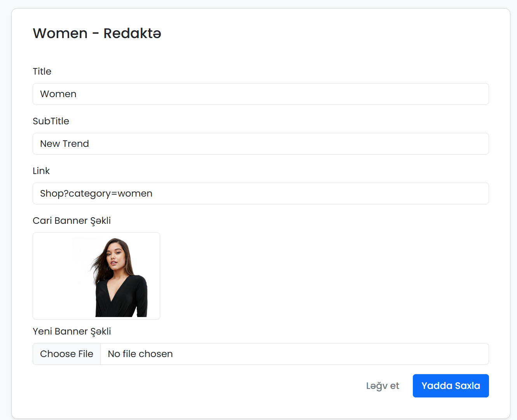Click the Title label above first field
Viewport: 517px width, 420px height.
click(42, 71)
